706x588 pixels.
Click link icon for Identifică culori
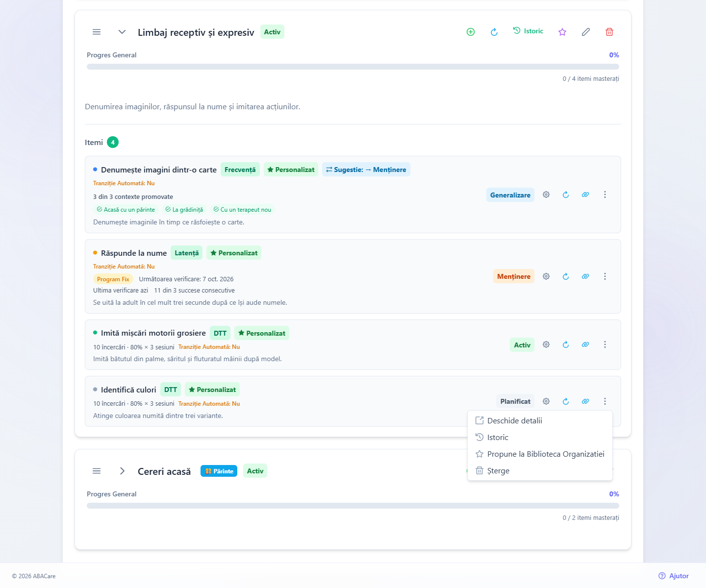(x=585, y=401)
